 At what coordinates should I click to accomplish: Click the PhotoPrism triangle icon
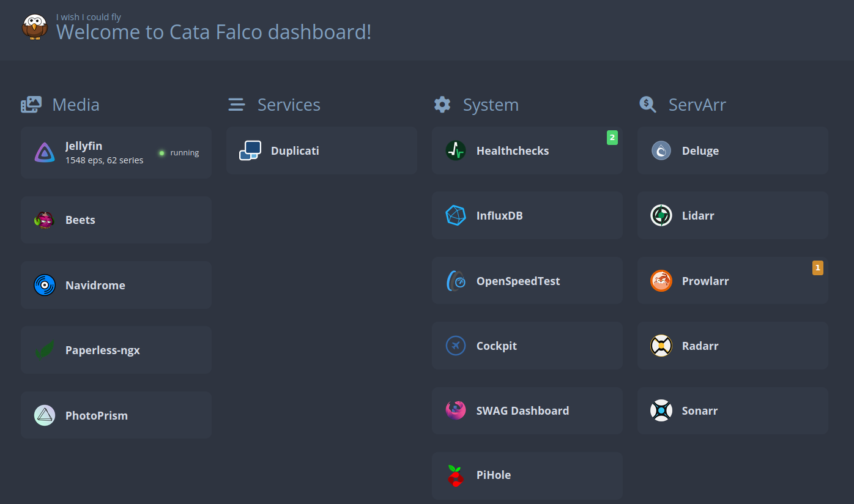(x=45, y=415)
